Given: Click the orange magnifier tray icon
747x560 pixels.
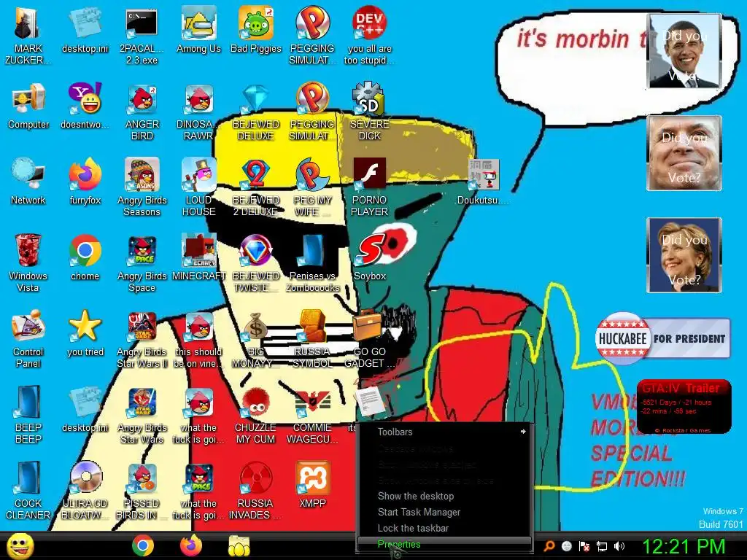Looking at the screenshot, I should [549, 546].
